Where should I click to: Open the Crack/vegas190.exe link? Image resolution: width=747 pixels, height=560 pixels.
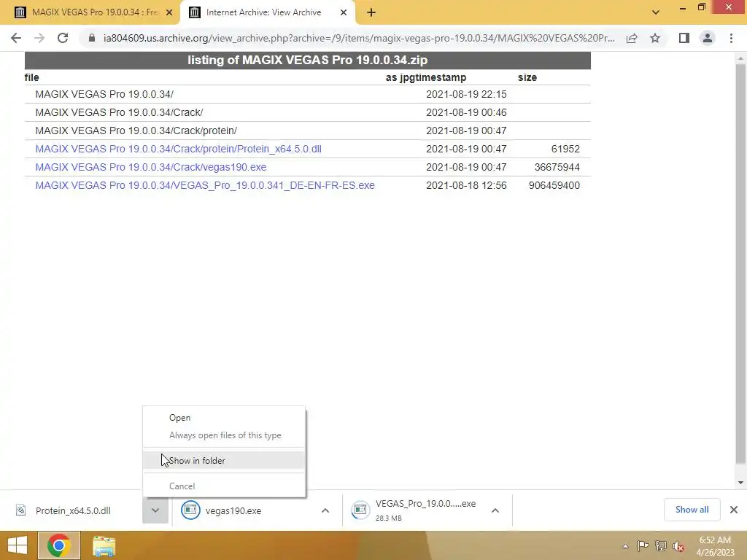[150, 167]
